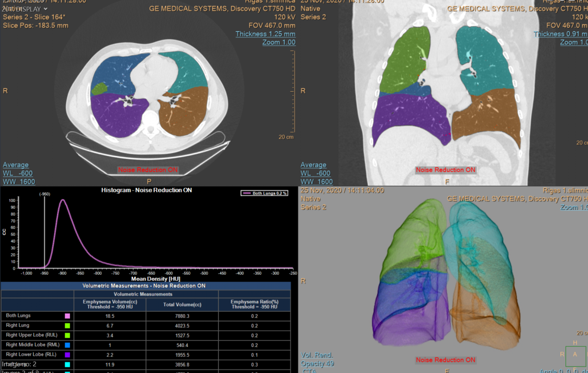Click the WL -600 link in axial view

coord(18,173)
